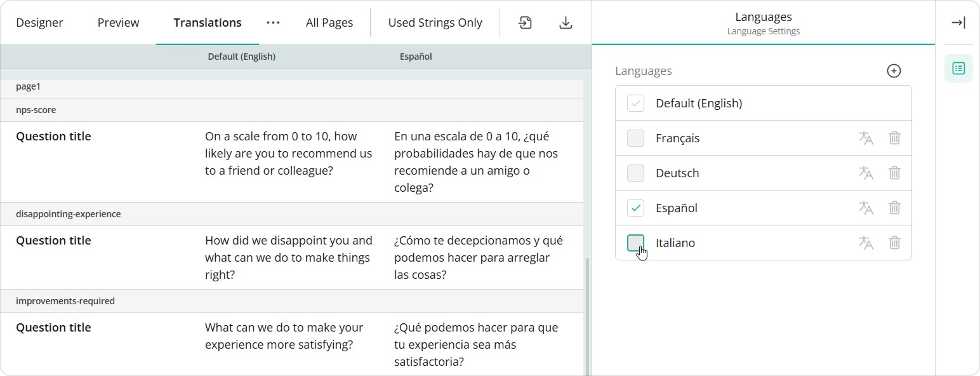Collapse the Languages sidebar
Image resolution: width=980 pixels, height=376 pixels.
click(958, 22)
